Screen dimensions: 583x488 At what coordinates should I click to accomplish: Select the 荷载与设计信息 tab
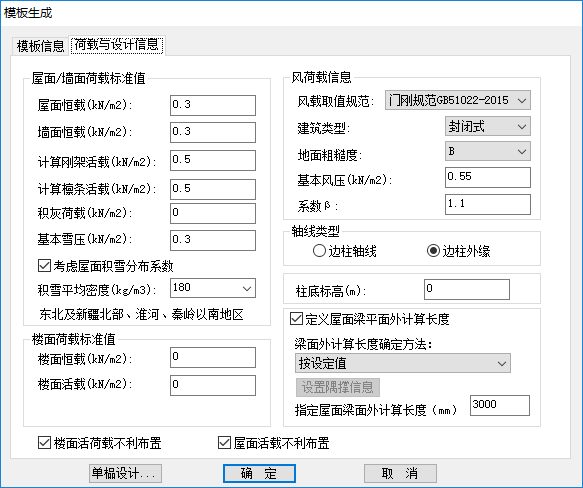[117, 45]
